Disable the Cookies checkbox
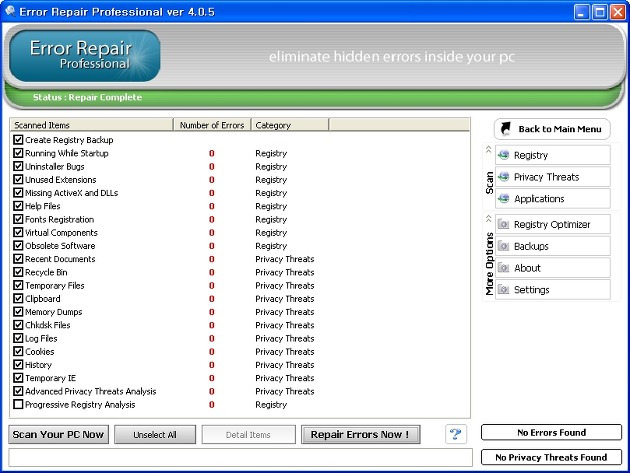 (x=18, y=351)
